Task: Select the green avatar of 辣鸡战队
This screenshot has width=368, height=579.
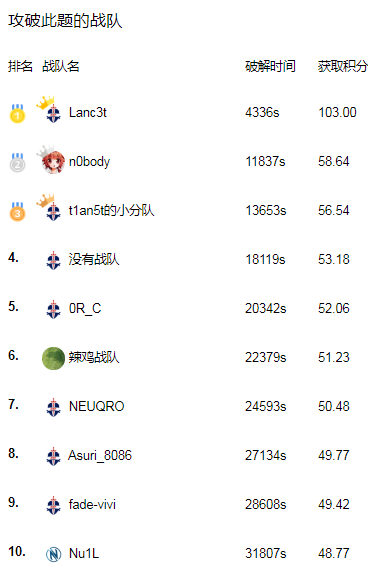Action: pos(53,358)
